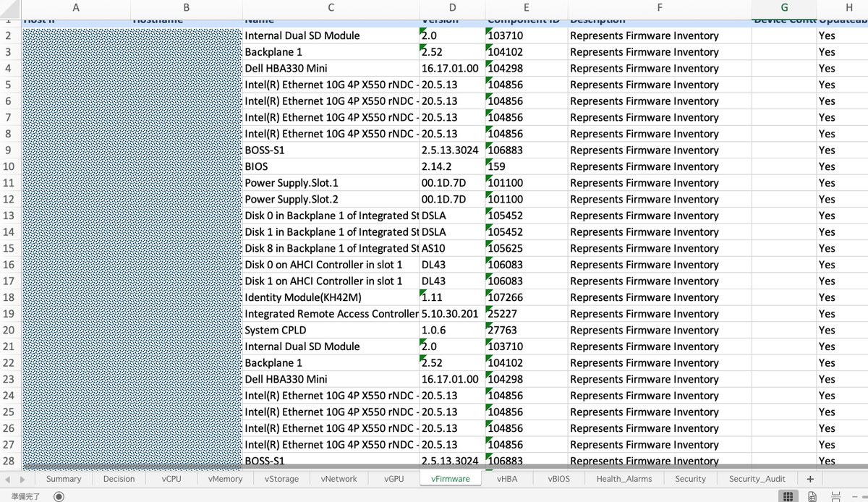Open the Health_Alarms sheet tab
868x502 pixels.
pos(624,479)
